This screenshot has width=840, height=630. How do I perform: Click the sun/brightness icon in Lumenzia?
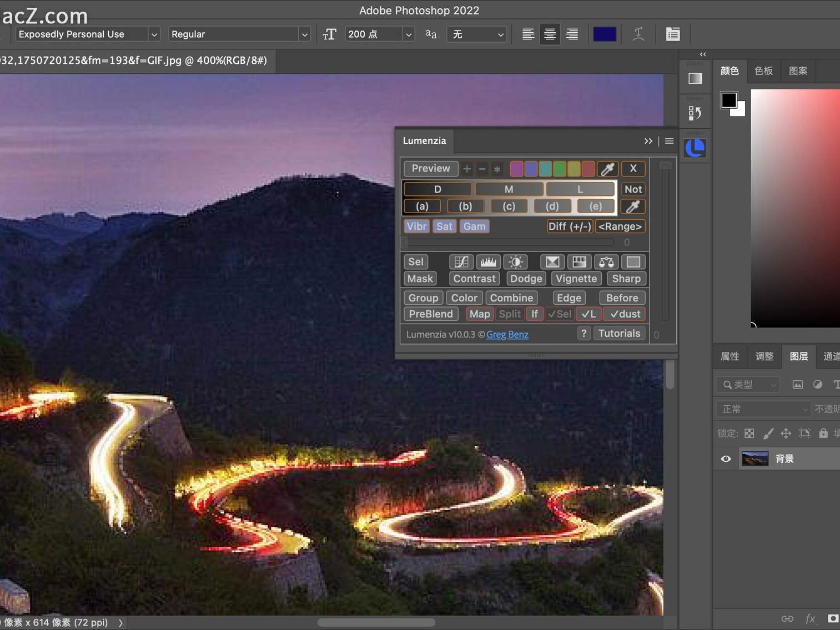pyautogui.click(x=516, y=261)
